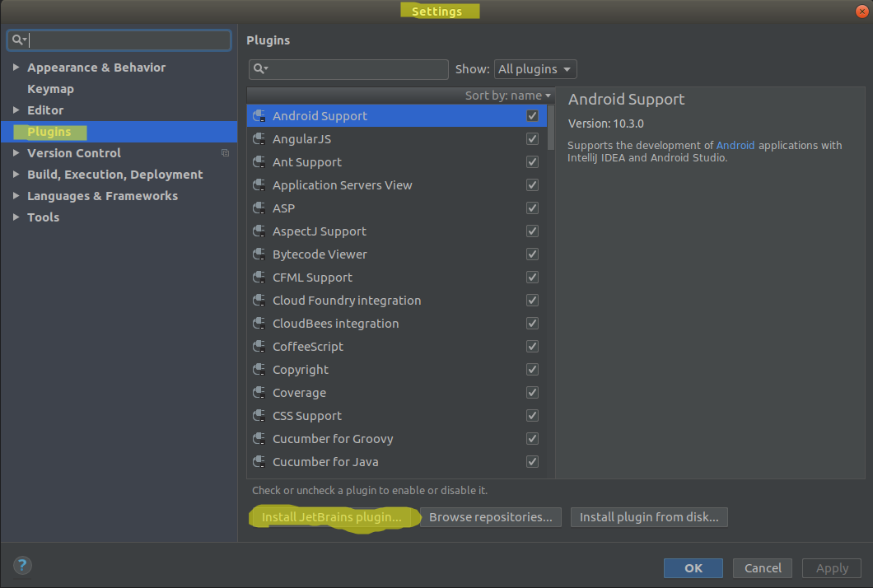
Task: Click the ASP plugin icon
Action: tap(259, 208)
